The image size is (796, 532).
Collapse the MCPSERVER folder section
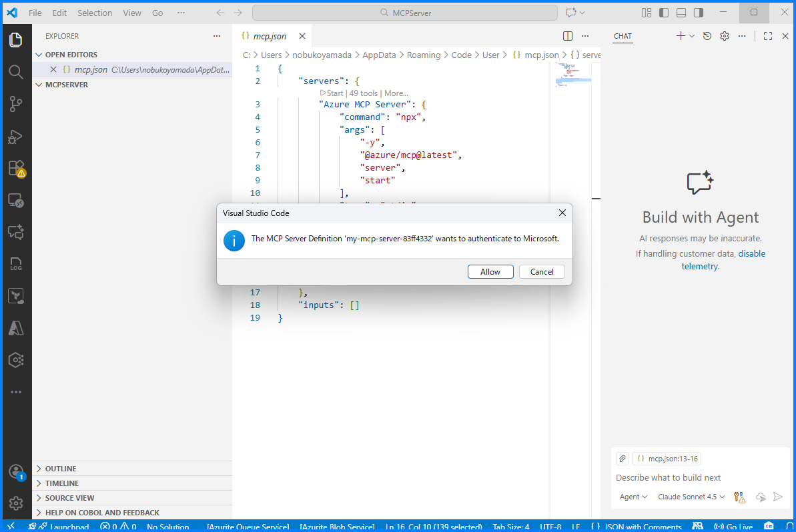pyautogui.click(x=132, y=85)
